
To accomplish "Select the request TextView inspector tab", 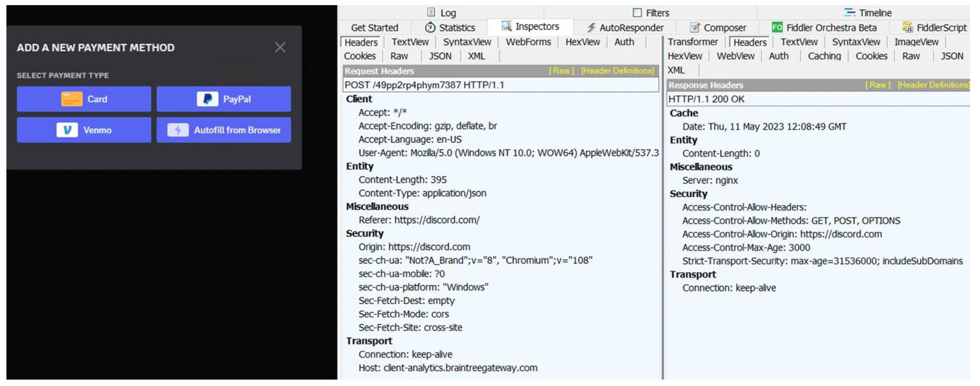I will [x=410, y=42].
